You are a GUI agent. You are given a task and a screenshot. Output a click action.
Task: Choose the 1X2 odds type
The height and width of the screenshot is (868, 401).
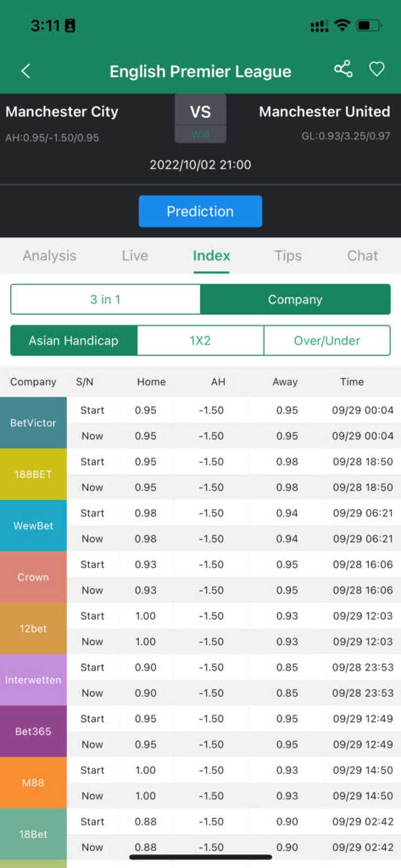(x=200, y=341)
